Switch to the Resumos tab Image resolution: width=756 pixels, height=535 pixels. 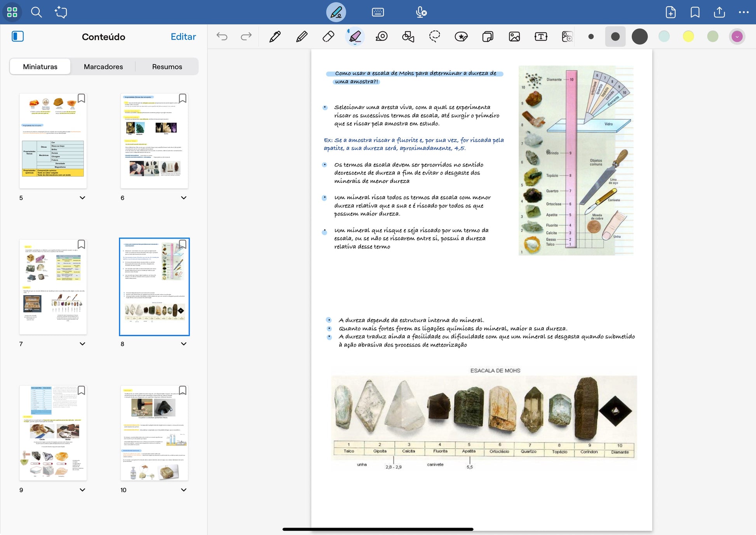click(167, 66)
